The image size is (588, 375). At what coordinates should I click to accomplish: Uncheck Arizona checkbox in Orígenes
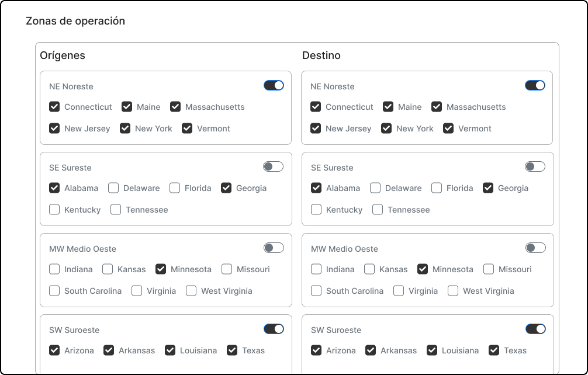54,350
